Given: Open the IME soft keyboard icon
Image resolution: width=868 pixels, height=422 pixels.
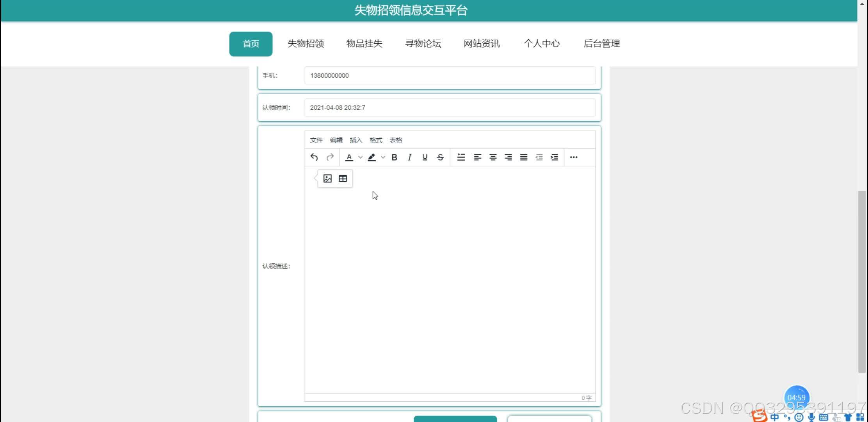Looking at the screenshot, I should (824, 417).
